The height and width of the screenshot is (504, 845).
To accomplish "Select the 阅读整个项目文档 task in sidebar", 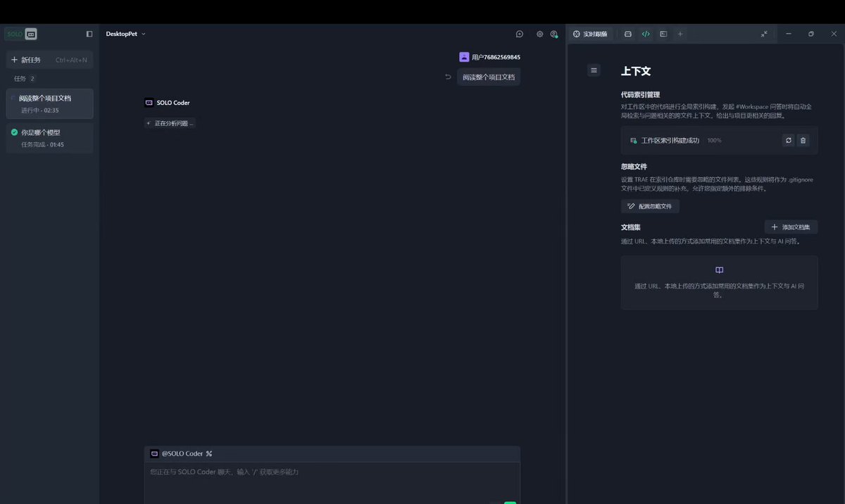I will pos(49,103).
